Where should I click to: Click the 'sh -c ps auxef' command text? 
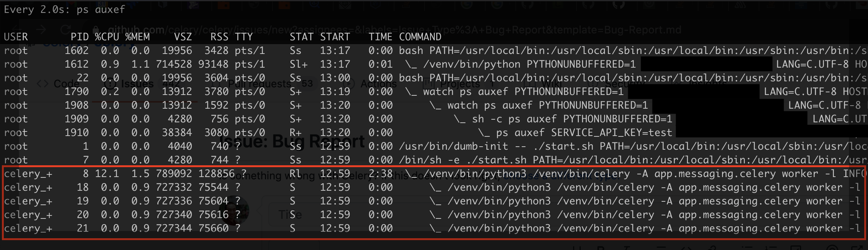(x=514, y=119)
